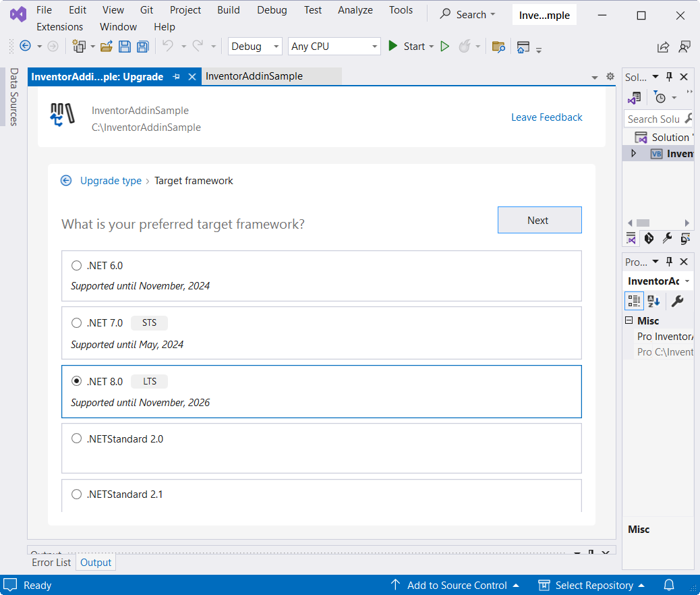Screen dimensions: 700x595
Task: Click the Undo arrow icon
Action: [x=168, y=46]
